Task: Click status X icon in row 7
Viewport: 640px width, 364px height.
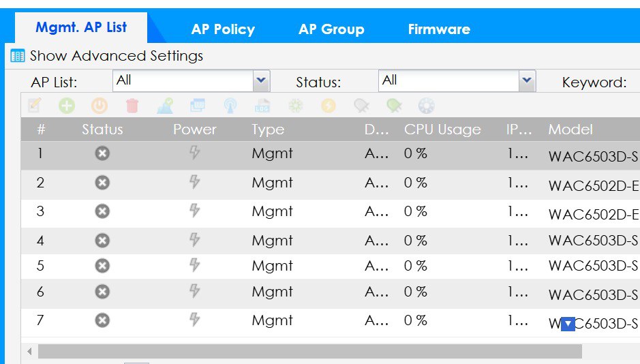Action: pos(102,320)
